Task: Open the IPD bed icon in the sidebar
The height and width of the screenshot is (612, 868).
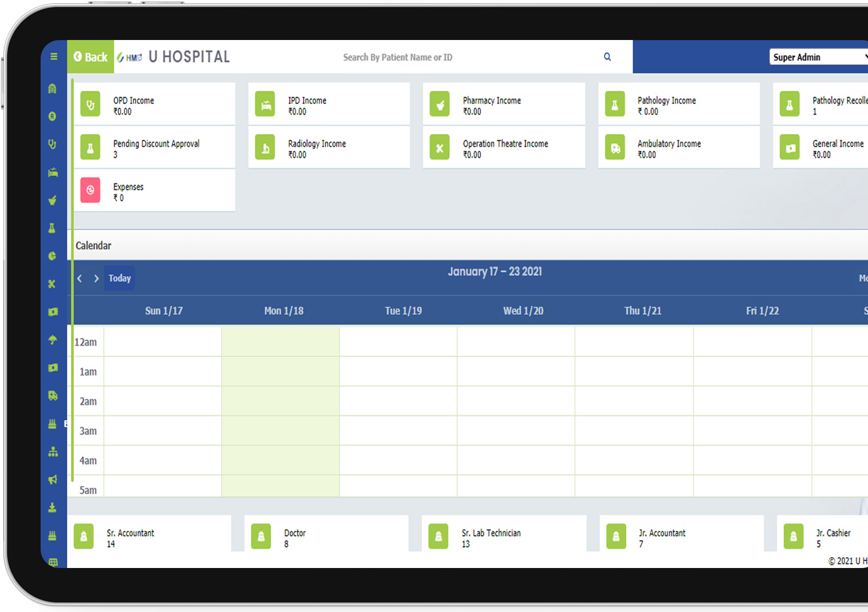Action: point(53,172)
